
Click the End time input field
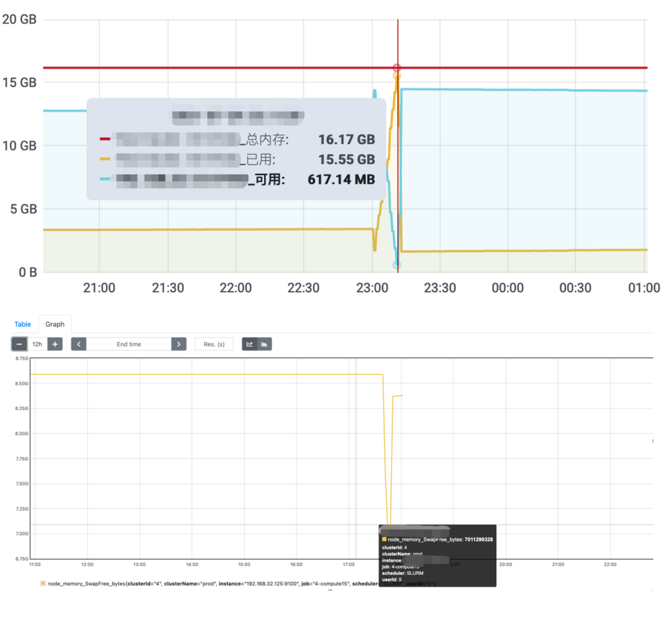click(129, 344)
